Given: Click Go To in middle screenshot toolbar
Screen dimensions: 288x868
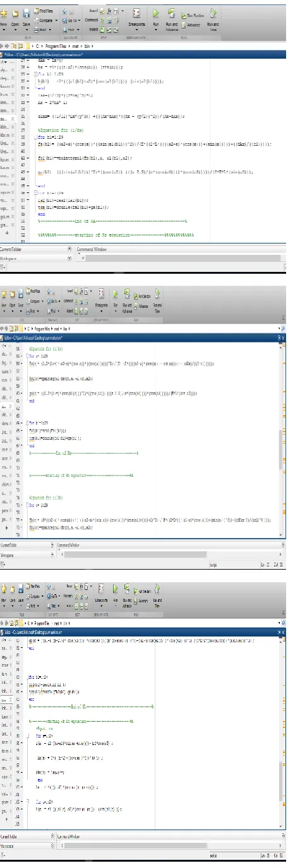Looking at the screenshot, I should tap(54, 301).
